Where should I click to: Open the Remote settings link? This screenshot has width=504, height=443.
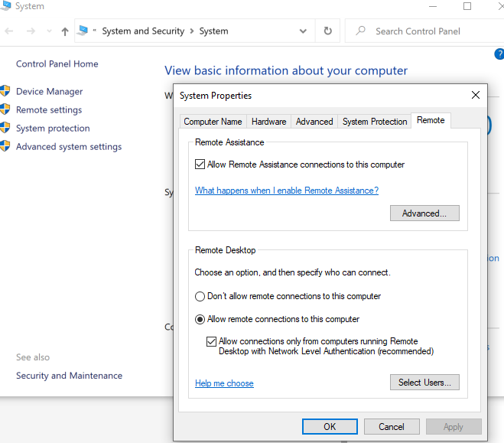click(49, 110)
